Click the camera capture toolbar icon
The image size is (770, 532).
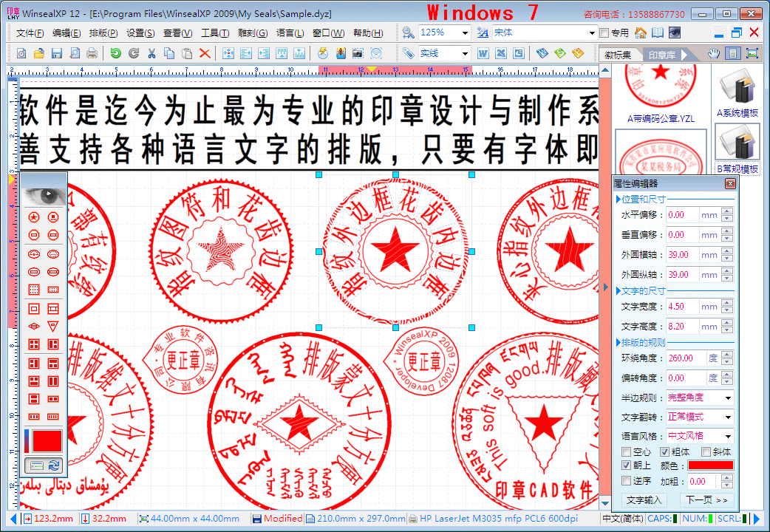tap(358, 53)
